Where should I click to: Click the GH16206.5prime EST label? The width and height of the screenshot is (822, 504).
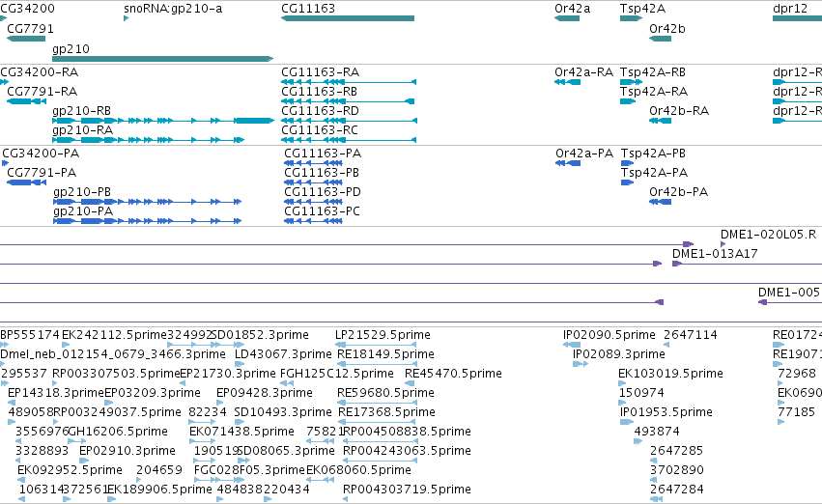coord(119,433)
